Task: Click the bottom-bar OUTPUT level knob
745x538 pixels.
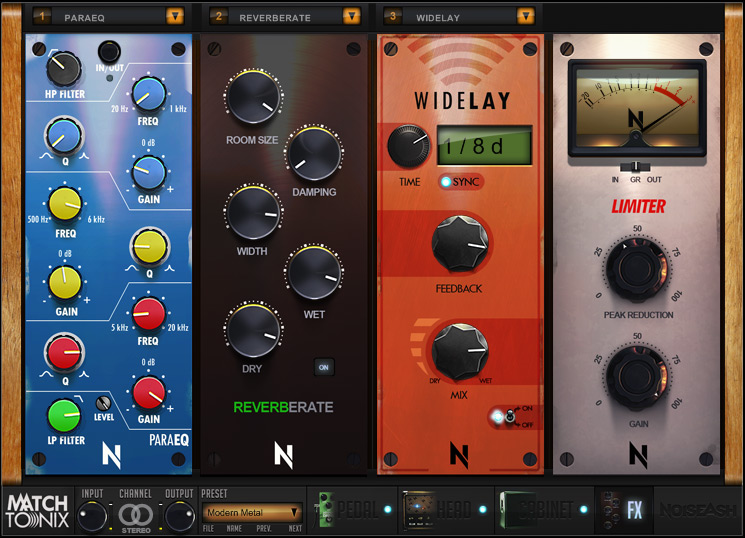Action: pos(179,517)
